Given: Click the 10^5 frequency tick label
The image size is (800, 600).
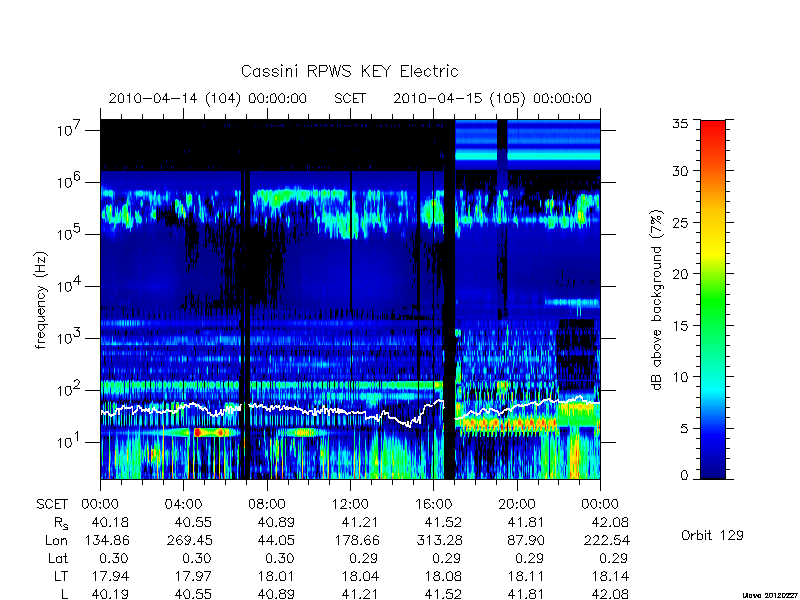Looking at the screenshot, I should coord(69,234).
